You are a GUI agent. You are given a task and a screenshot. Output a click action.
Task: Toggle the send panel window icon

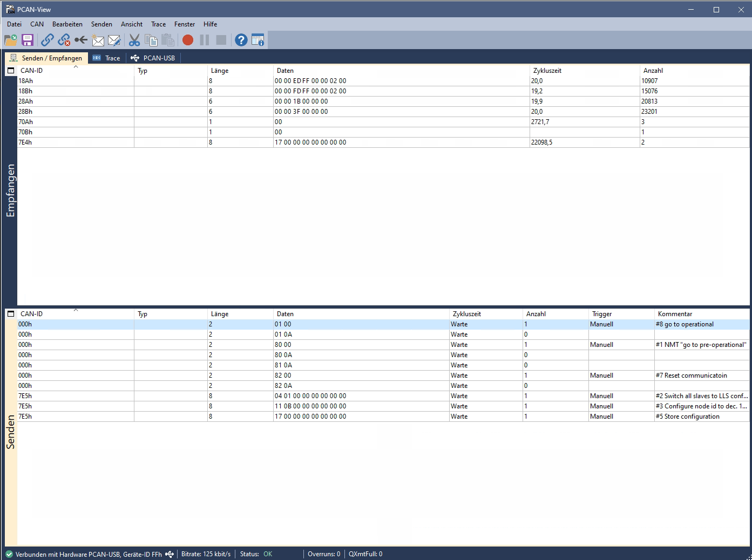tap(11, 314)
